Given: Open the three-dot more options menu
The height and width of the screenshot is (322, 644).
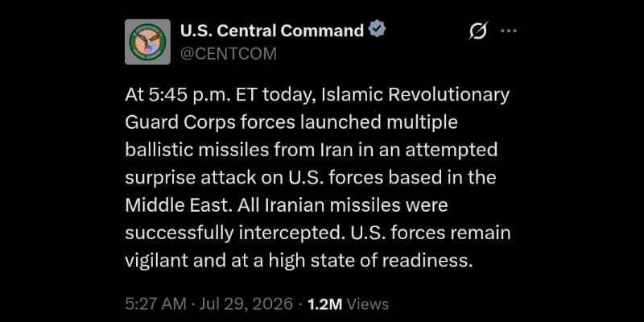Looking at the screenshot, I should click(x=509, y=31).
